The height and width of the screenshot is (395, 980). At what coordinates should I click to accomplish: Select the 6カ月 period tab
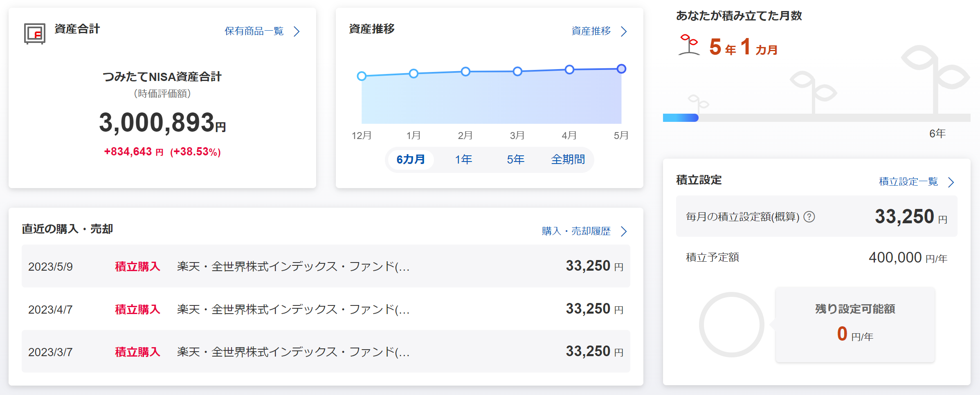(x=411, y=159)
